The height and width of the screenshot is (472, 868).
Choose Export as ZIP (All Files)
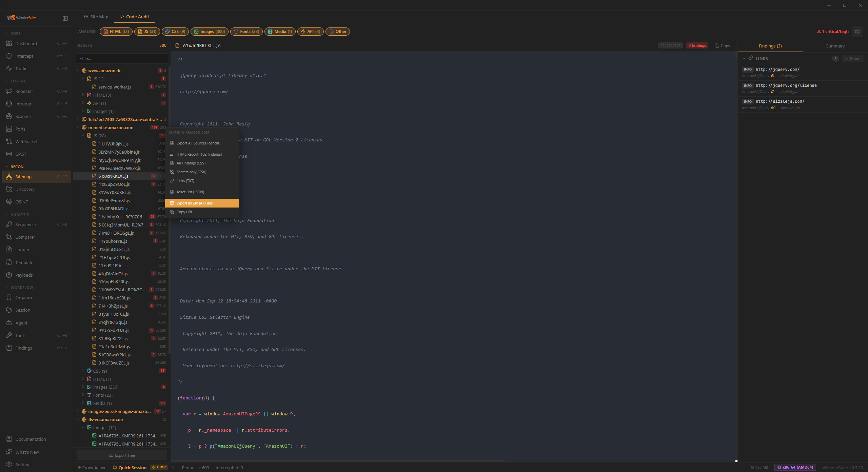pyautogui.click(x=202, y=203)
